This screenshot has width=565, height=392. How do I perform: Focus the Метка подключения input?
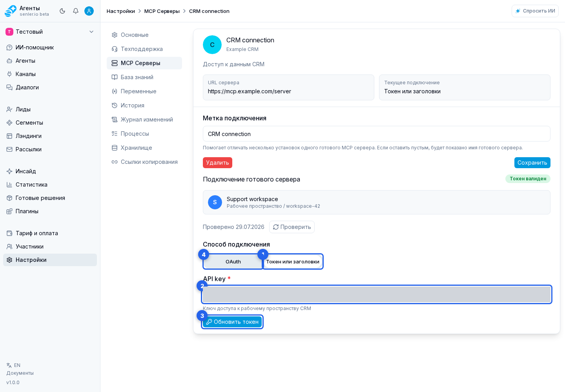point(377,134)
